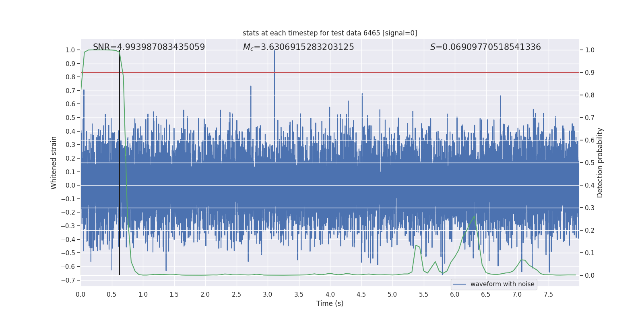Click the 0.7 tick on the Whitened strain axis
This screenshot has width=644, height=322.
[x=70, y=91]
